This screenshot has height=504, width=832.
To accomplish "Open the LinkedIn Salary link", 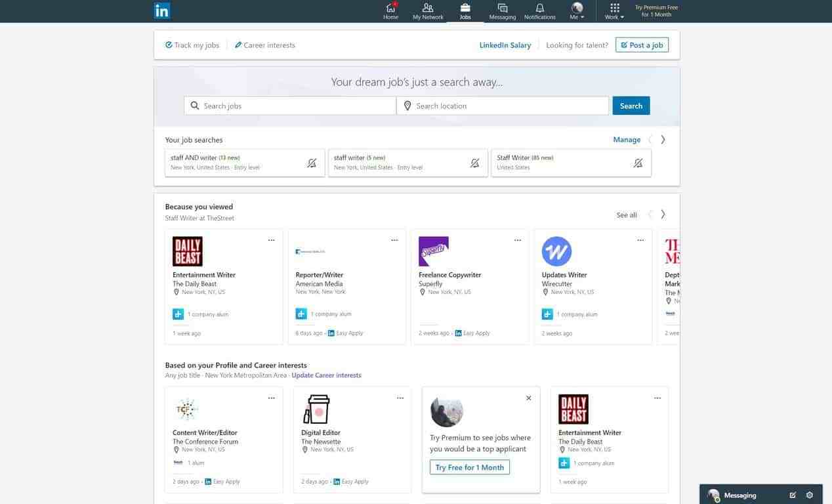I will pos(505,45).
